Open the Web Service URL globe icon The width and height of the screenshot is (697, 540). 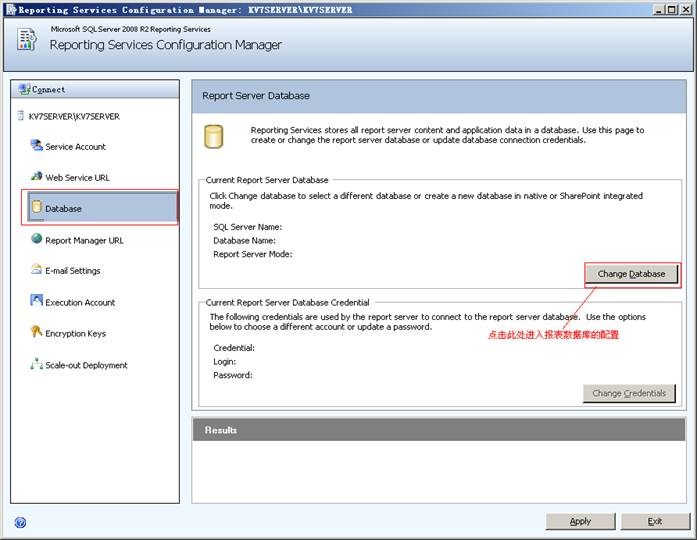37,177
